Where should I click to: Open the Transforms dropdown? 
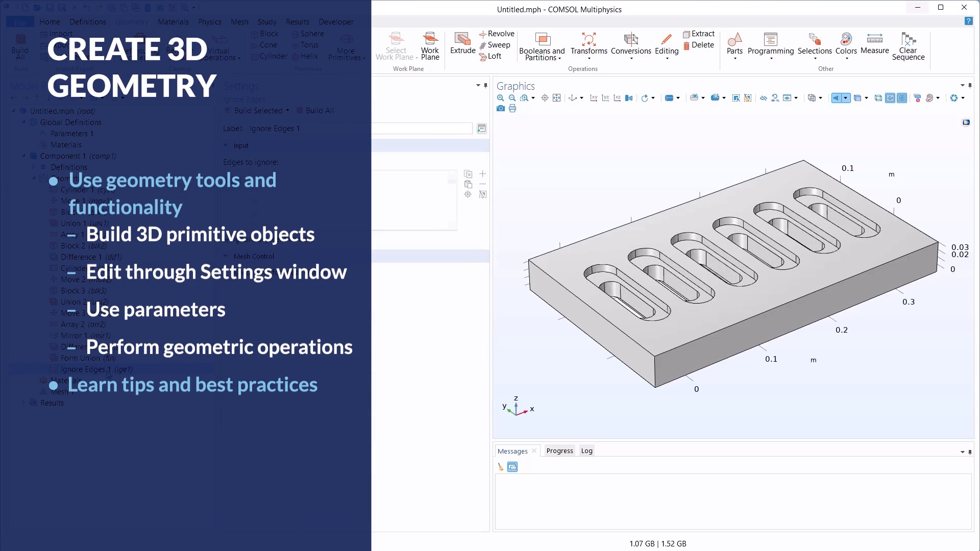[x=589, y=46]
